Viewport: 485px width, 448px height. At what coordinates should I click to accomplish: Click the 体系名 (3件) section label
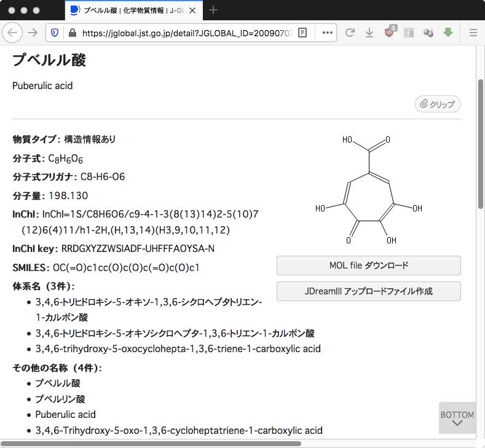(44, 286)
